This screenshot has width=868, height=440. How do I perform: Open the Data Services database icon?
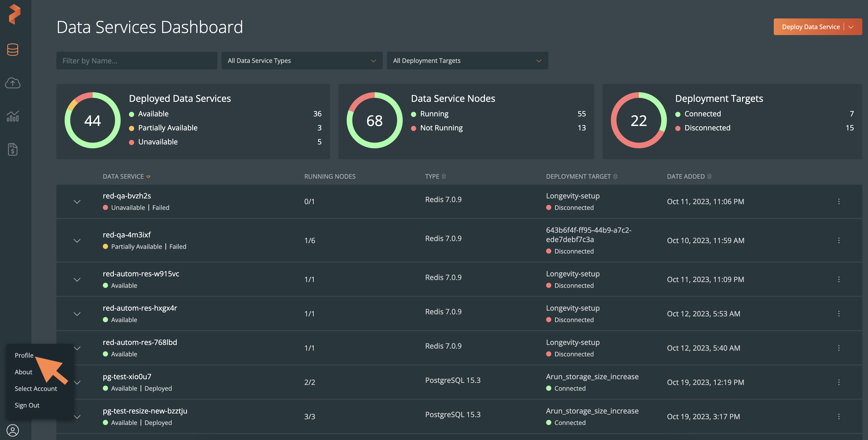13,50
